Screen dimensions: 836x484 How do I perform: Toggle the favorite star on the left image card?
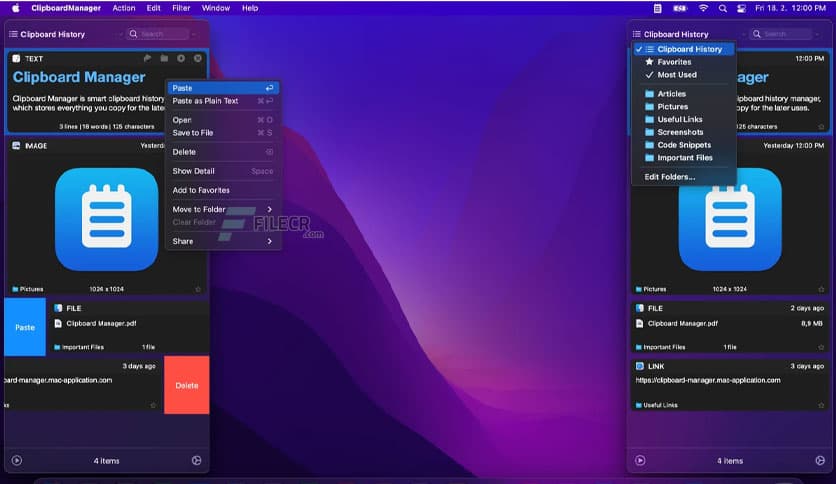point(198,289)
